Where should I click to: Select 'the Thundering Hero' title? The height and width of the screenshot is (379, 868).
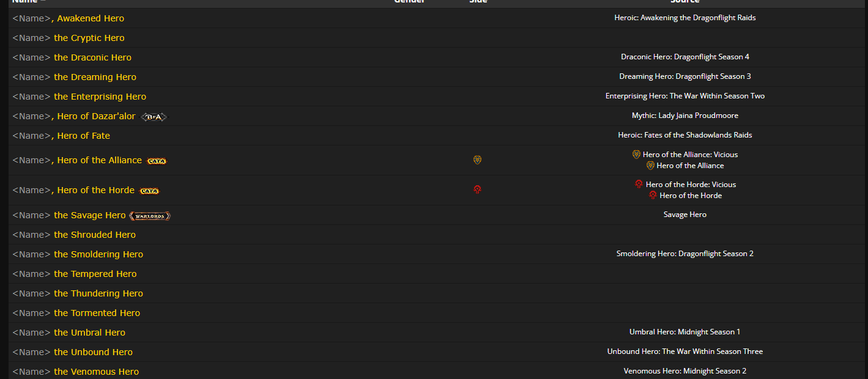[98, 293]
